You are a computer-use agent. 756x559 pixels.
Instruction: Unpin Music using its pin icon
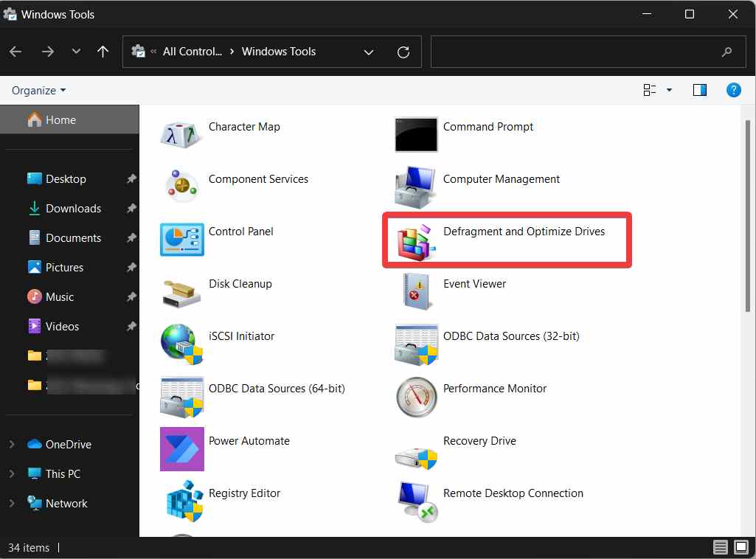(x=131, y=296)
